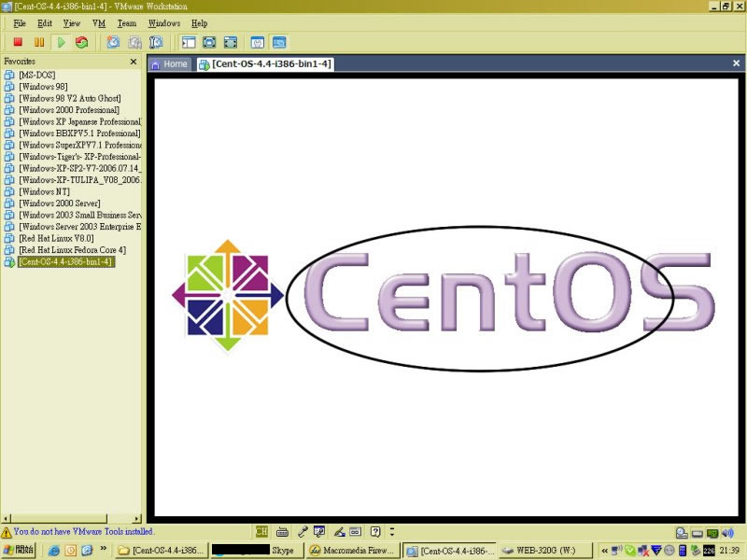Suspend the VM with the pause icon
Screen dimensions: 747x560
(39, 42)
